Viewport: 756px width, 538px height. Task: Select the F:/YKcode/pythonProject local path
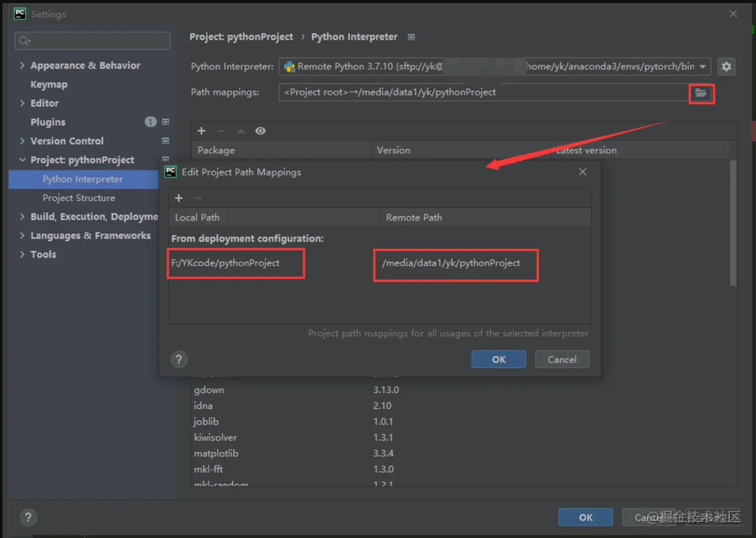coord(225,263)
